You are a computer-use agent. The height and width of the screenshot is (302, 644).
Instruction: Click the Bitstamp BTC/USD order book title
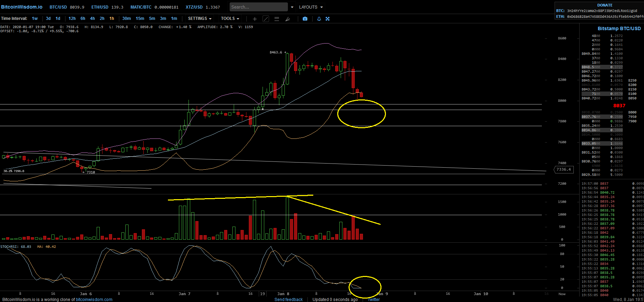[619, 28]
